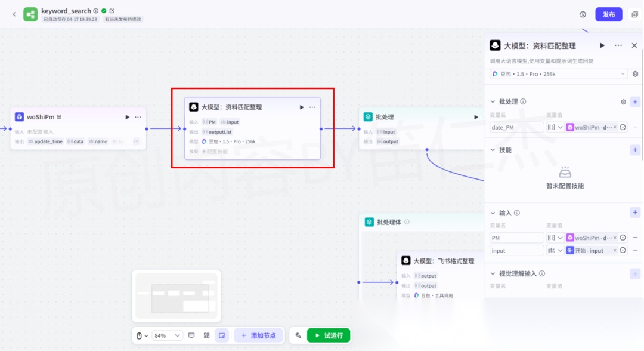Open the mouse interaction mode dropdown

[142, 336]
